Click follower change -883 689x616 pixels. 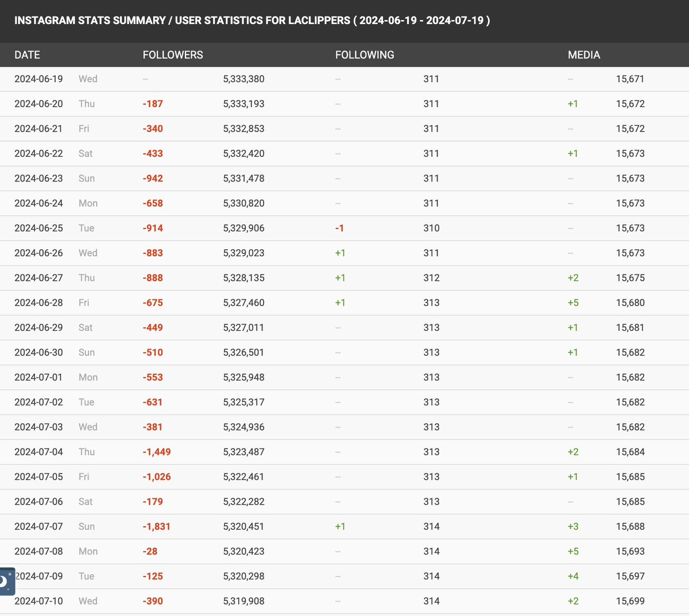(x=153, y=253)
